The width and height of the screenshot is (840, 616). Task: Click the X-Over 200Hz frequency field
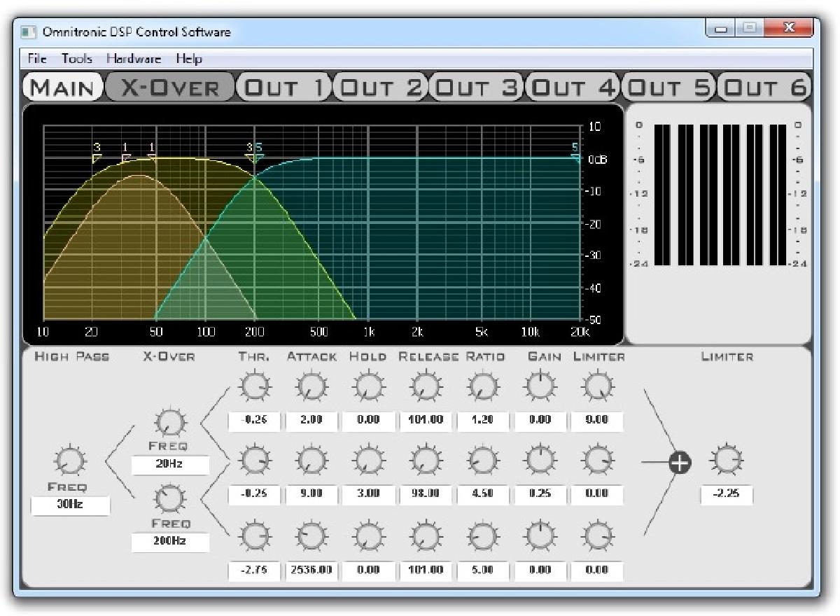click(x=170, y=541)
